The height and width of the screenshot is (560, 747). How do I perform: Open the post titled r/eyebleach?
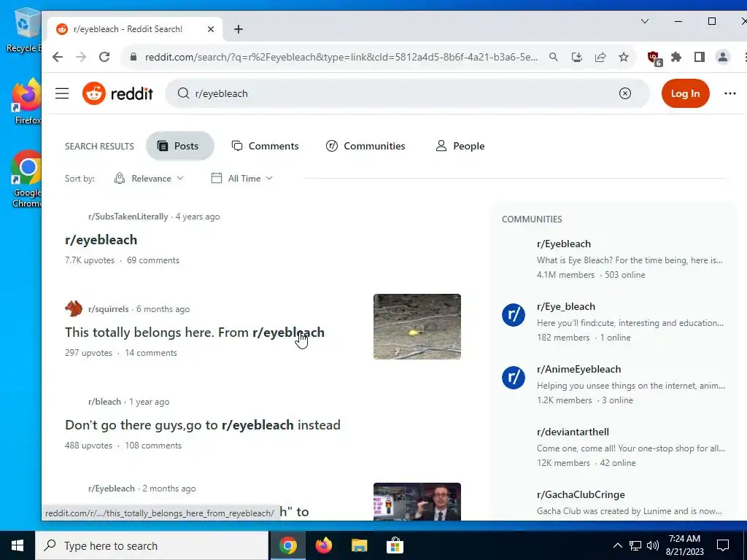[101, 239]
